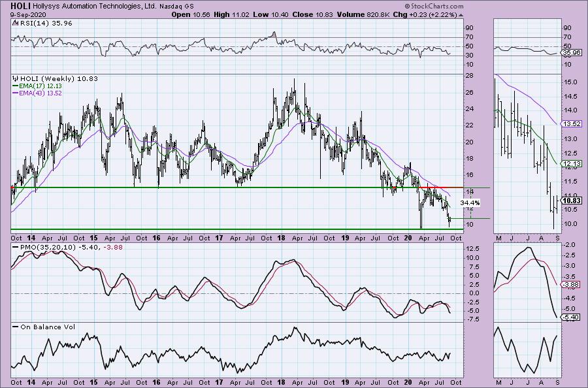Click the Close 10.83 header value

(312, 14)
